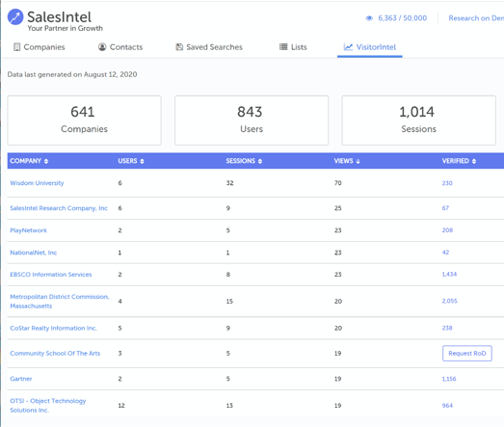
Task: Click verified count 67 for SalesIntel Research
Action: coord(445,208)
